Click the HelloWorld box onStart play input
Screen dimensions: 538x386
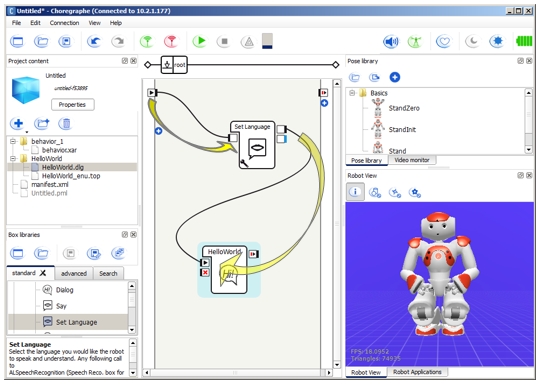(205, 263)
